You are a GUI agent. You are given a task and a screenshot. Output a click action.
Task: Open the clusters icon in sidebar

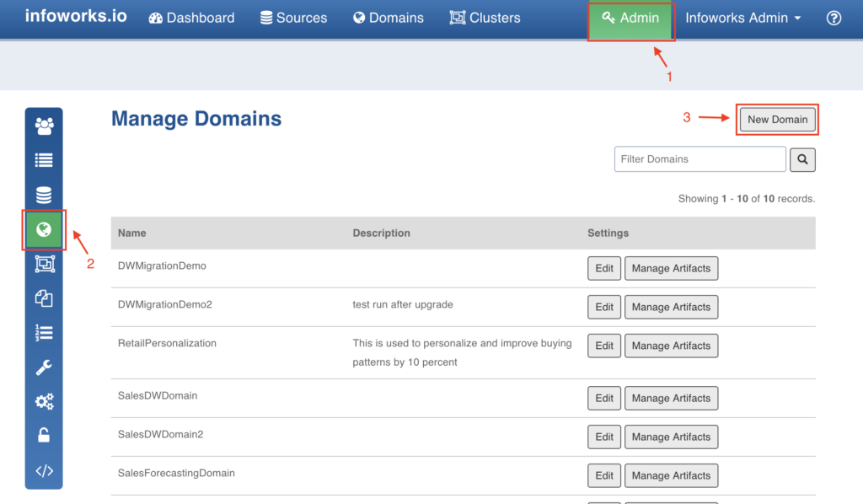coord(44,264)
